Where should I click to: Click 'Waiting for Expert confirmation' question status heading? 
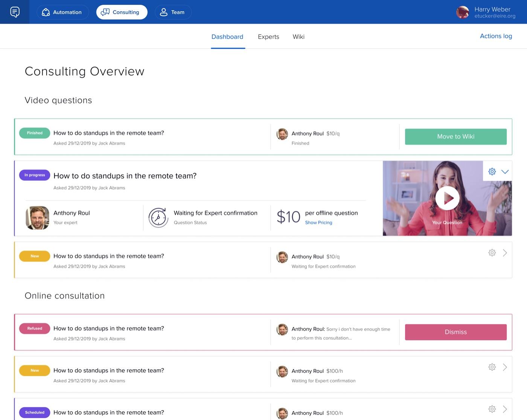click(216, 213)
